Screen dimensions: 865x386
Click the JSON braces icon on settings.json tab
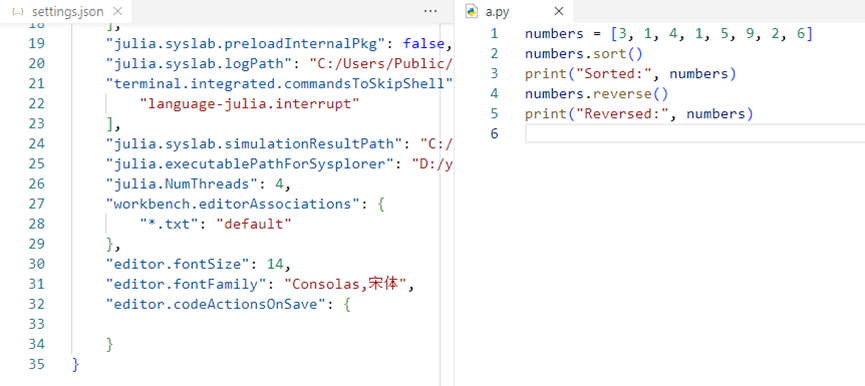point(18,12)
